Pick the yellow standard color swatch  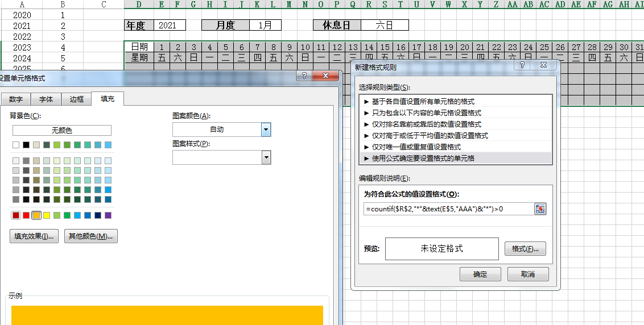[47, 215]
